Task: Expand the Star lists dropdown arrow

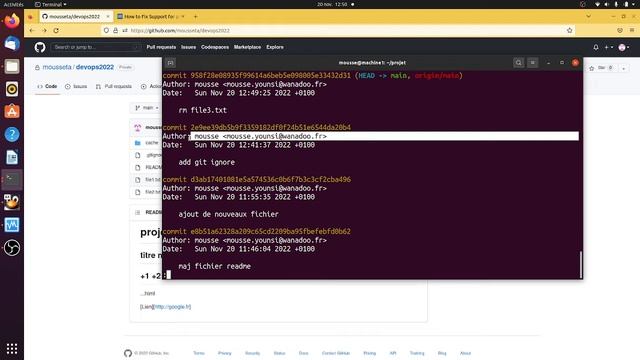Action: tap(624, 68)
